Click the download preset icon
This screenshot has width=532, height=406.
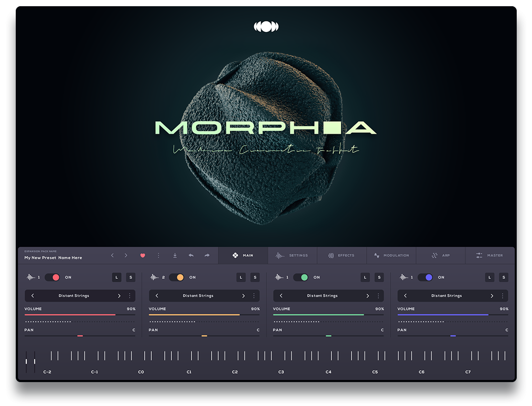[175, 256]
